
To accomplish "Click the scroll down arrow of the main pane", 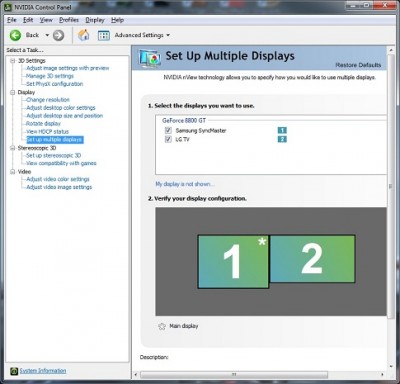I will (x=391, y=366).
